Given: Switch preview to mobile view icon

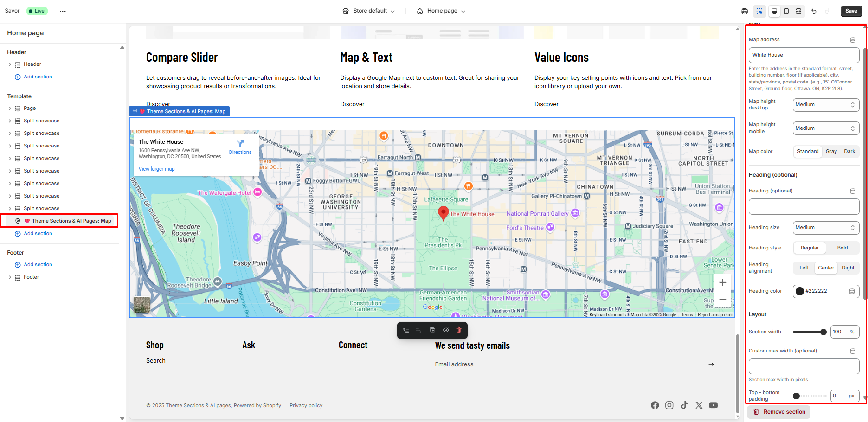Looking at the screenshot, I should (x=786, y=11).
